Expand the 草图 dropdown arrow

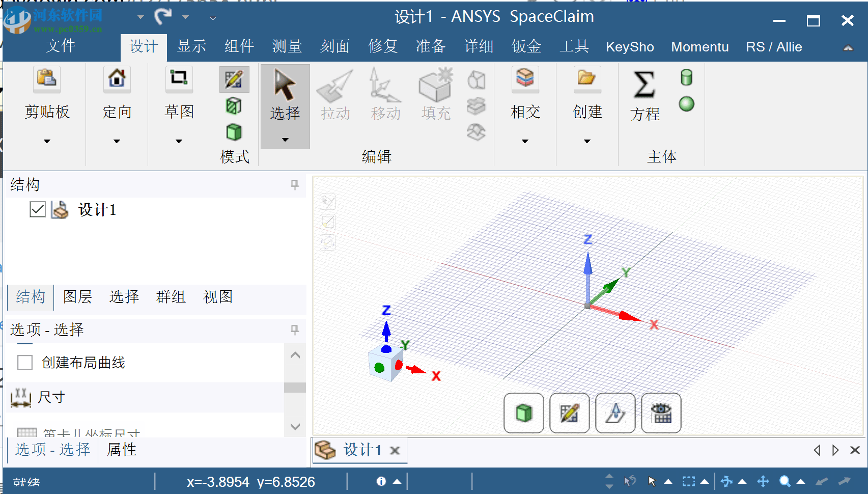179,141
